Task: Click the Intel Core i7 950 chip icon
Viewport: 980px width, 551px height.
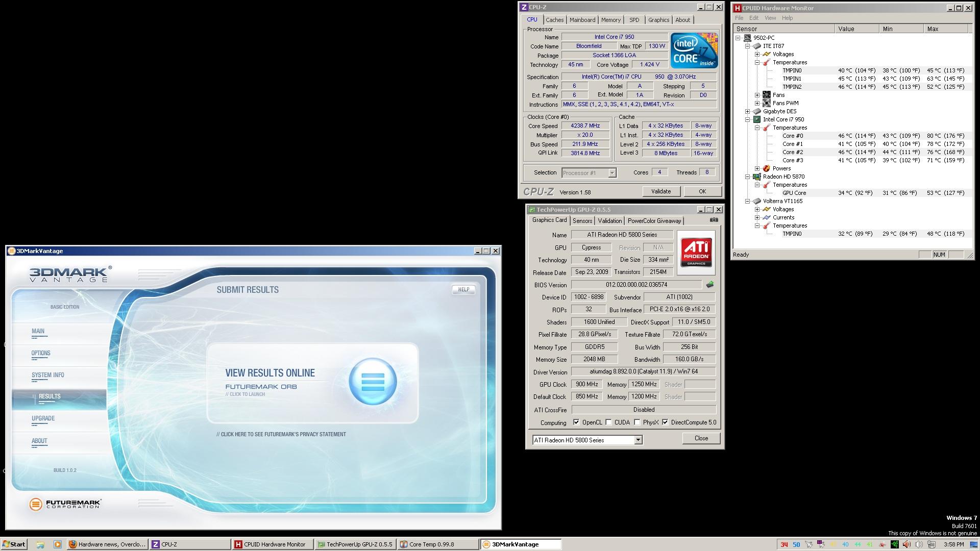Action: click(x=757, y=119)
